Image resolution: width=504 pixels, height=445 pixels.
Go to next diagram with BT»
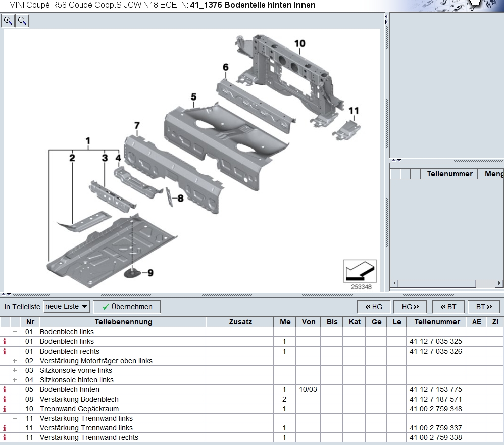point(483,307)
